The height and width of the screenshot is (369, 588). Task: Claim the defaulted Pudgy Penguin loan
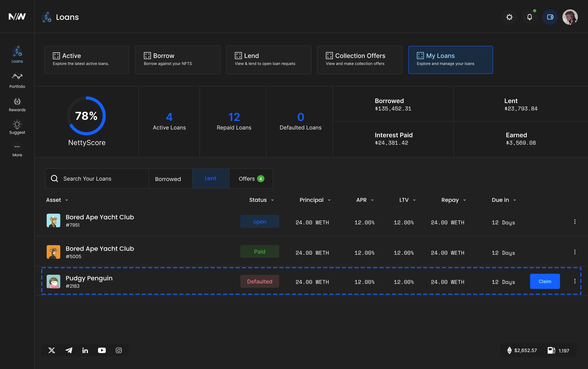(545, 281)
